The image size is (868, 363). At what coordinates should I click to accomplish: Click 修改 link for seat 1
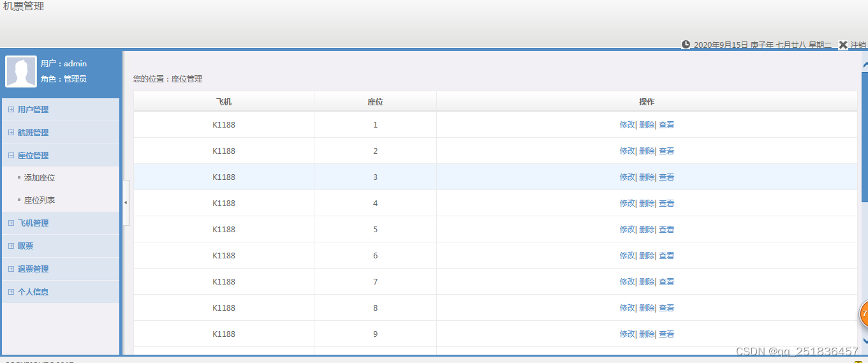coord(627,125)
